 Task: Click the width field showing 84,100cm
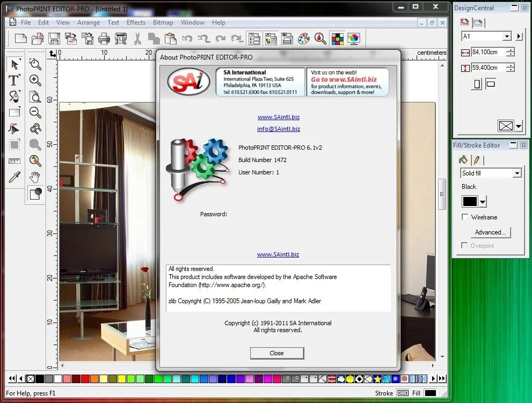click(x=488, y=52)
